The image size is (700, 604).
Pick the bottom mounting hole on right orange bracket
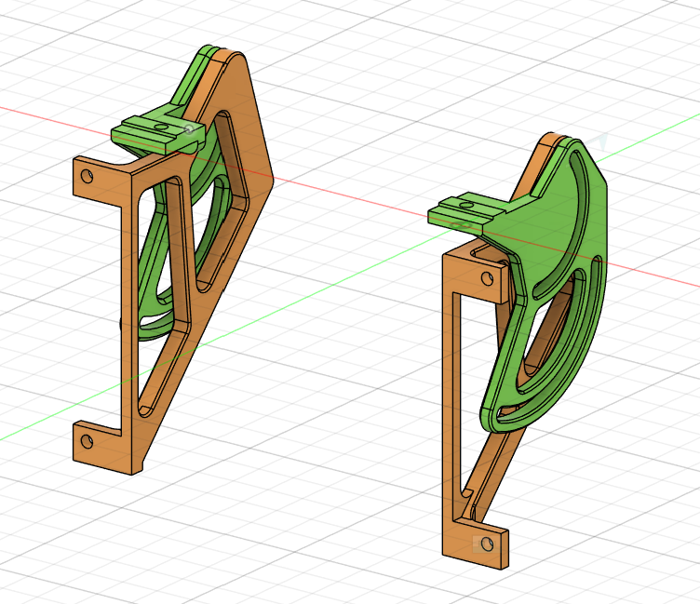click(x=488, y=544)
